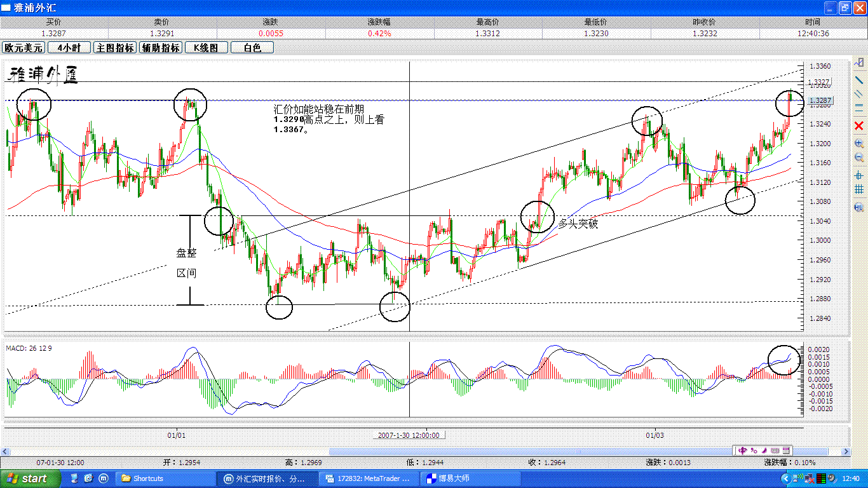This screenshot has width=868, height=488.
Task: Click the 雅浦外汇 window title icon
Action: click(6, 8)
